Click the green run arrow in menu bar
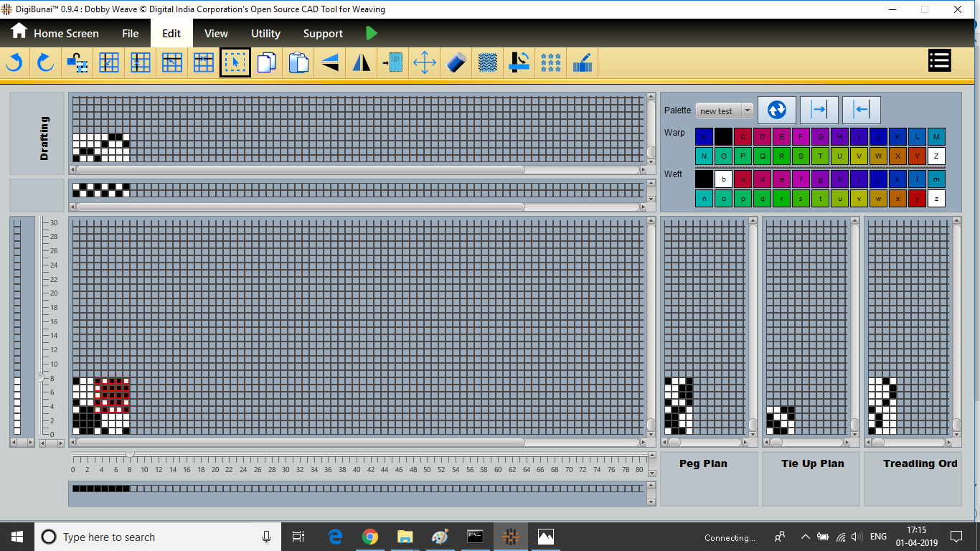The height and width of the screenshot is (551, 980). pos(371,33)
